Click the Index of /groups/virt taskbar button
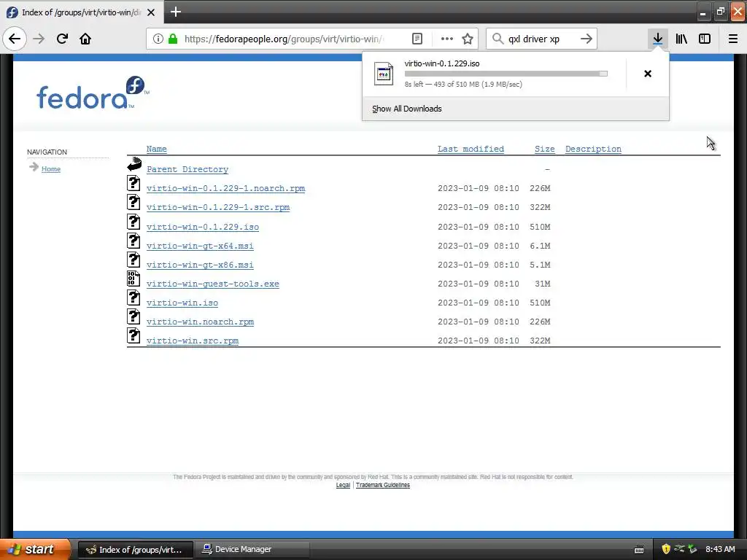 tap(135, 549)
